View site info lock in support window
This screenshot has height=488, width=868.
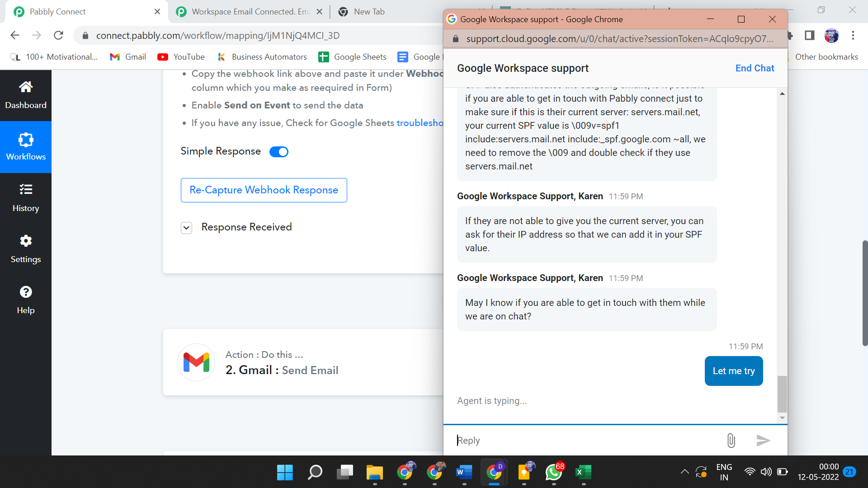tap(456, 39)
